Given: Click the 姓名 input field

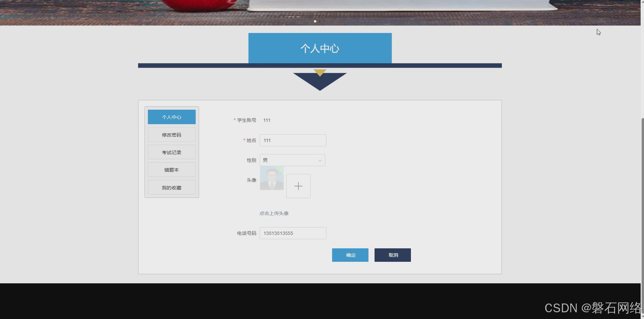Looking at the screenshot, I should [293, 140].
